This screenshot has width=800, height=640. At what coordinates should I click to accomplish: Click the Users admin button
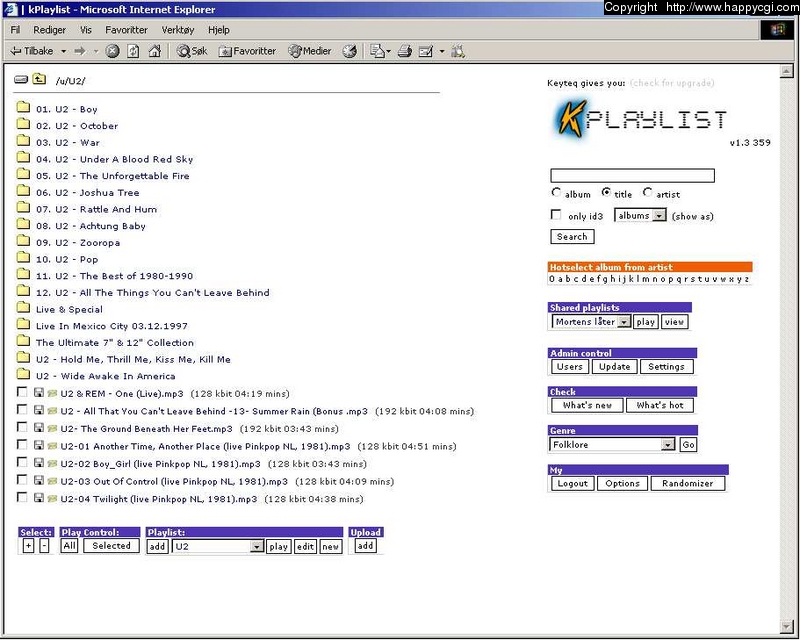[570, 366]
